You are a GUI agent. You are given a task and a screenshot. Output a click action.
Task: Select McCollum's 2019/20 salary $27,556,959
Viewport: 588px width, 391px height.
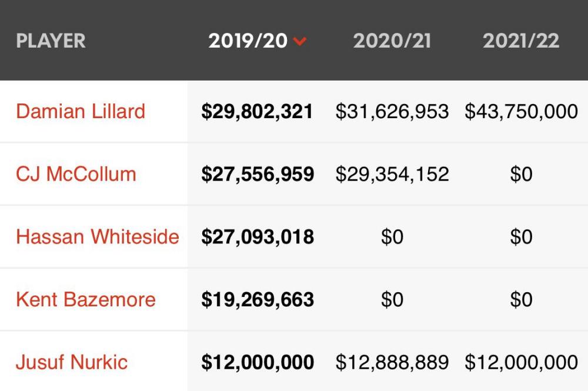click(x=258, y=174)
